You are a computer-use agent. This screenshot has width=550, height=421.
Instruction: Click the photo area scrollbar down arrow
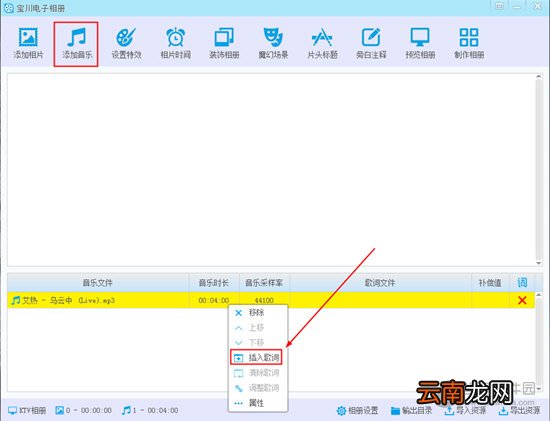pyautogui.click(x=539, y=263)
